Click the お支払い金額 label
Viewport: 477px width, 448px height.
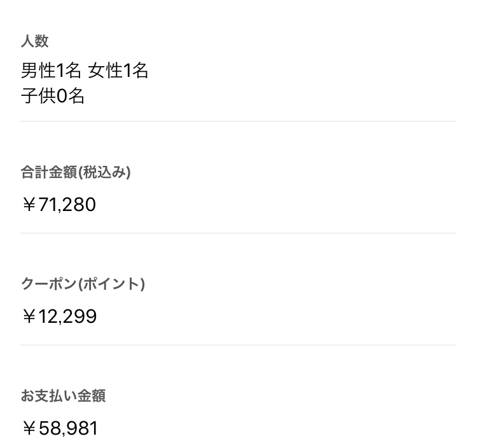pos(63,396)
